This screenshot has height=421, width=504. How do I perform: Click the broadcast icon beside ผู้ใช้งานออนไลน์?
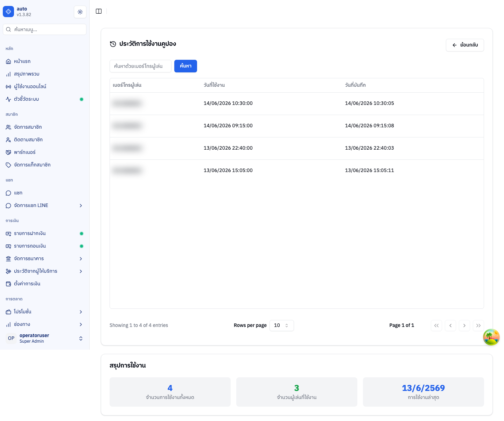pyautogui.click(x=8, y=87)
